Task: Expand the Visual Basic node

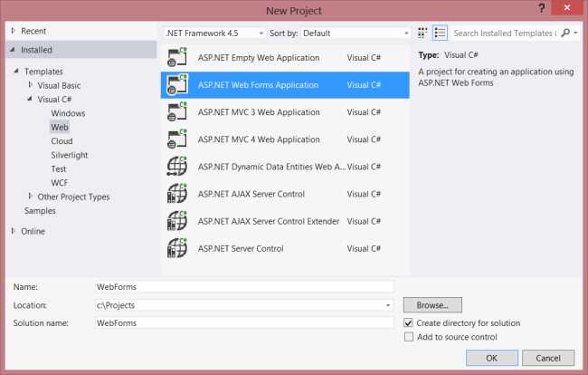Action: [x=31, y=85]
